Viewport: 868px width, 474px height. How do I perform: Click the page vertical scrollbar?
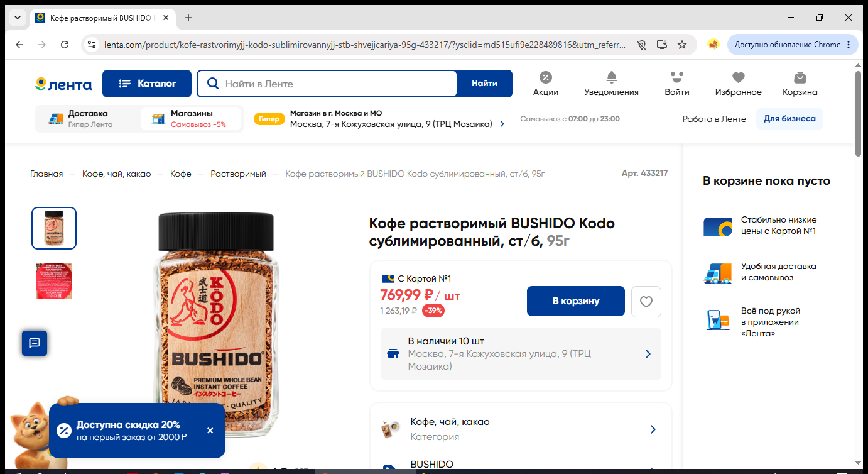859,113
